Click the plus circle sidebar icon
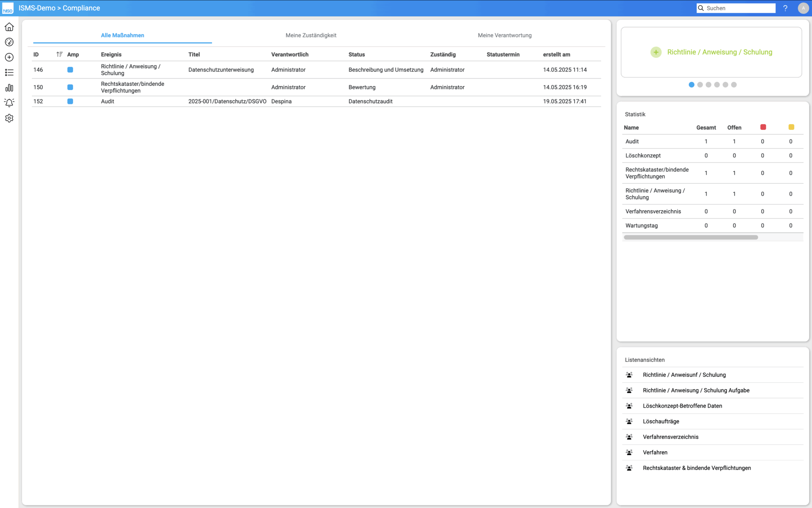Screen dimensions: 812x508 [9, 57]
